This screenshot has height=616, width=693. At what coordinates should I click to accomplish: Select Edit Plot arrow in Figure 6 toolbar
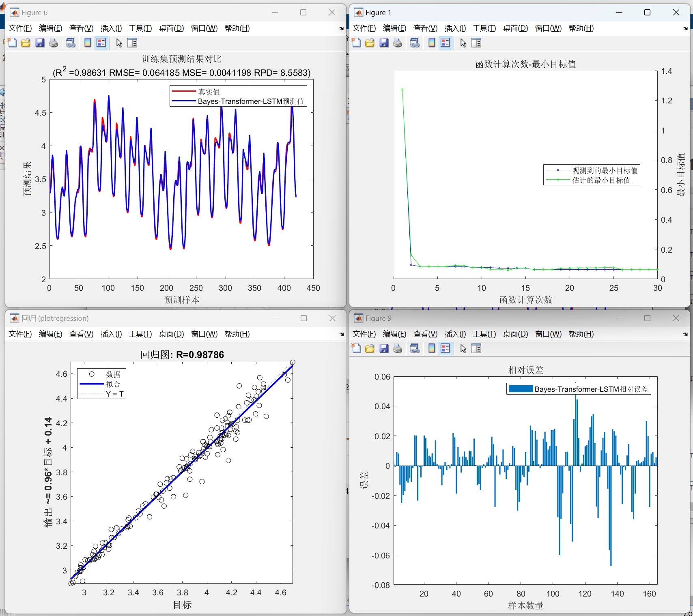pyautogui.click(x=119, y=43)
